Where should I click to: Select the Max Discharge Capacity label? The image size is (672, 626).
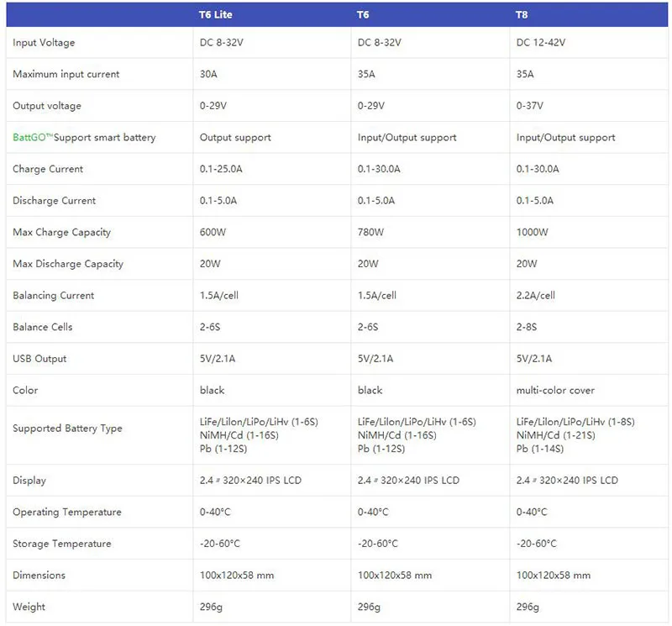coord(68,264)
